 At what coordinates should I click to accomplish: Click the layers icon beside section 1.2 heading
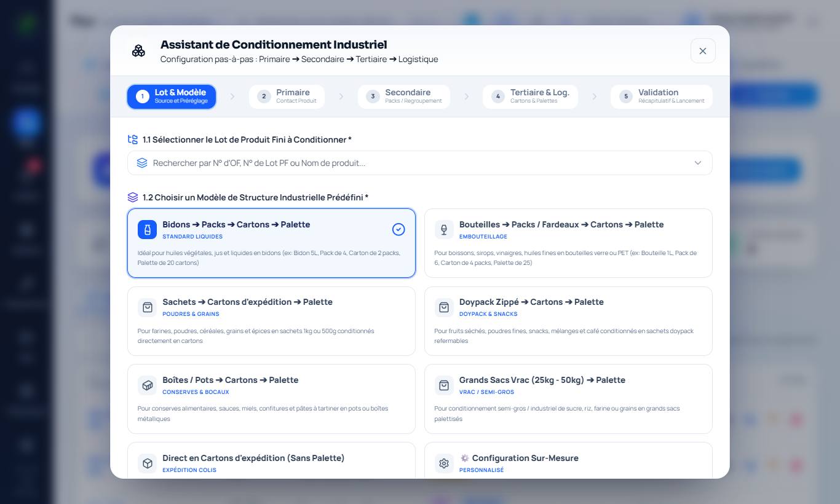click(x=133, y=197)
